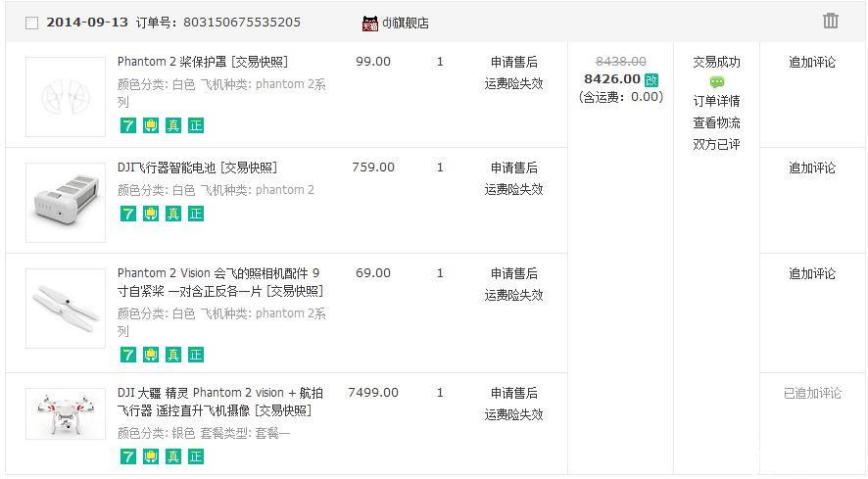Click the 正 badge under the Phantom 2 Vision+ drone

(x=195, y=456)
